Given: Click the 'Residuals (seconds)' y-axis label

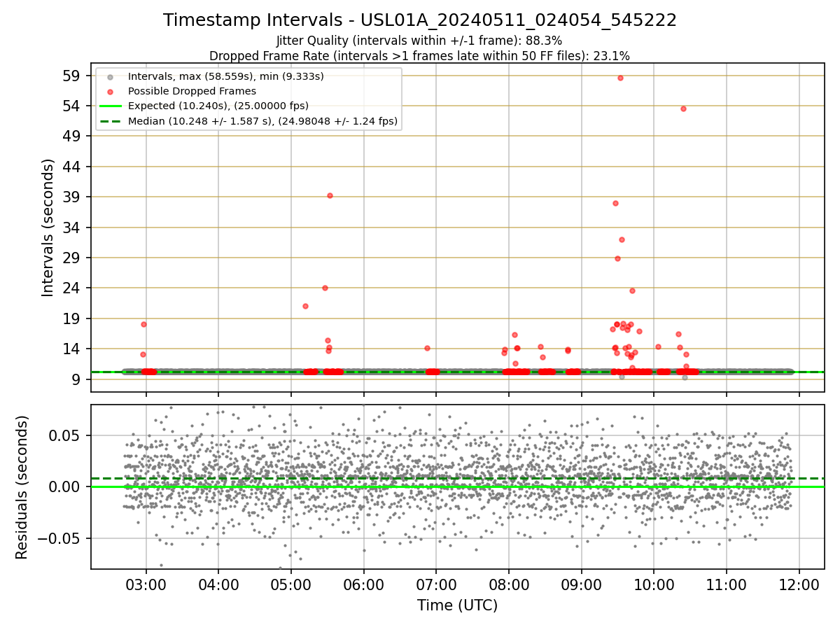Looking at the screenshot, I should point(22,487).
